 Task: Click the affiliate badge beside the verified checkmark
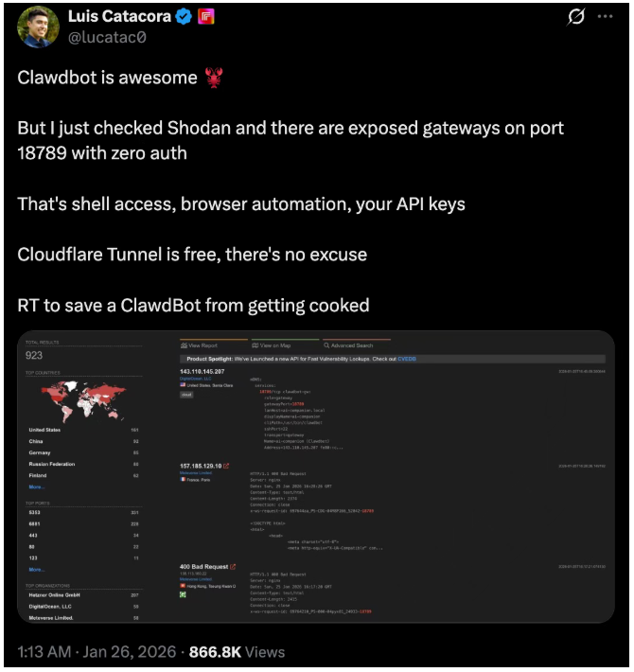[x=205, y=17]
